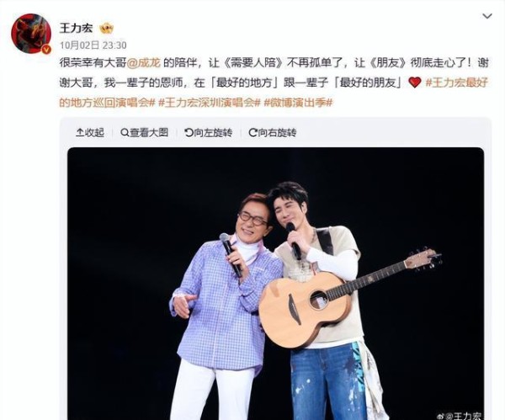505x420 pixels.
Task: Rotate image right with 向右旋转 icon
Action: (x=252, y=132)
